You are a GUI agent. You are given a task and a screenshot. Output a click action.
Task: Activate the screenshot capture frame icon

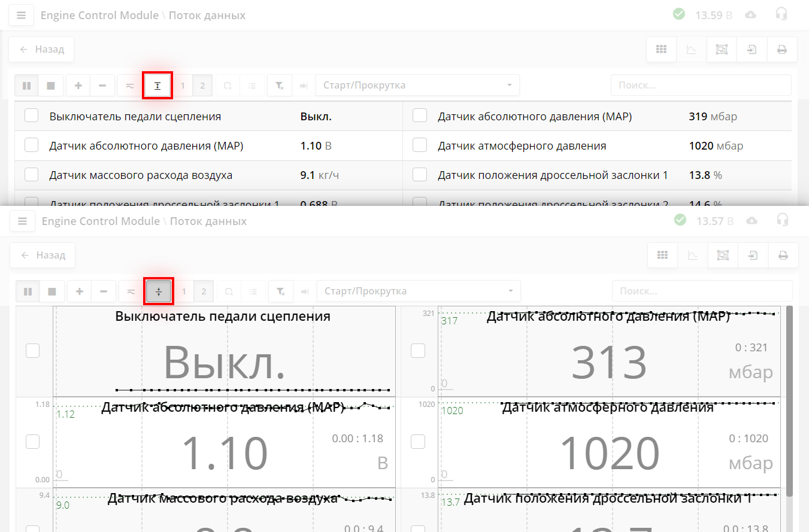tap(722, 49)
